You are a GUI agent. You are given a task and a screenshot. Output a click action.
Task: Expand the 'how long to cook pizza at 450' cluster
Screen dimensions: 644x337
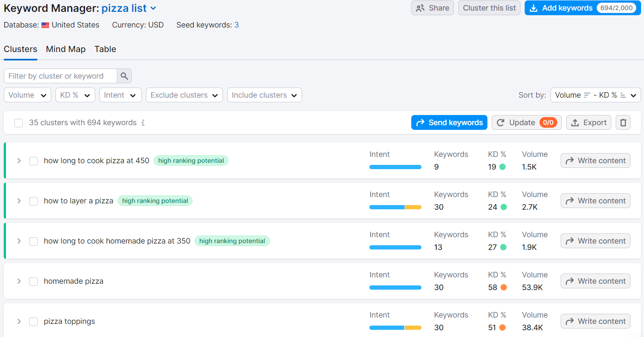point(19,161)
